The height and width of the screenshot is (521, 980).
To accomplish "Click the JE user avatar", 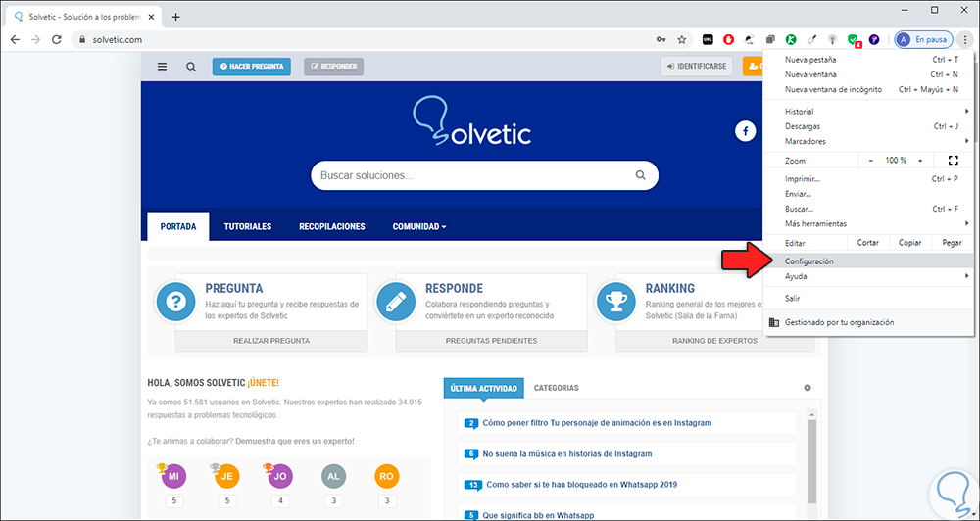I will click(227, 476).
